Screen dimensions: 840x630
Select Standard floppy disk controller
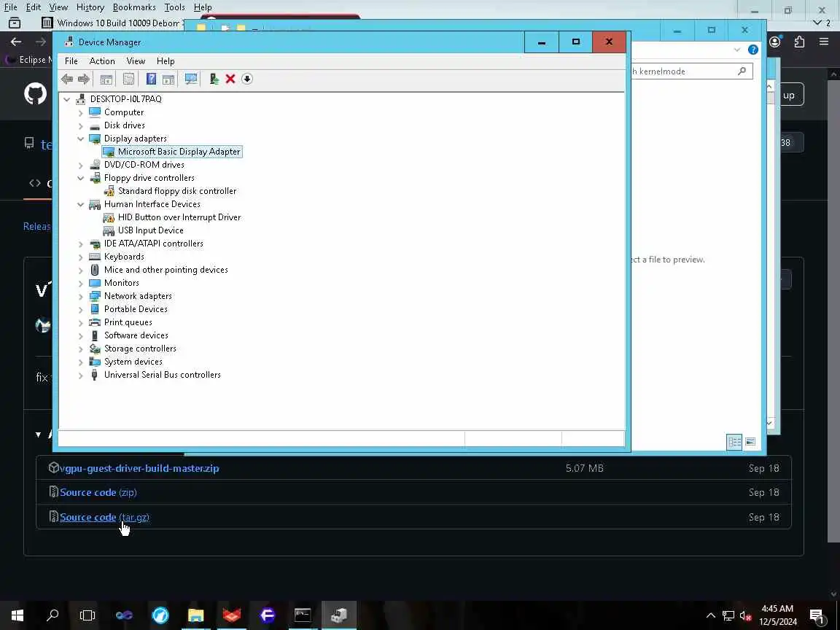pyautogui.click(x=176, y=191)
